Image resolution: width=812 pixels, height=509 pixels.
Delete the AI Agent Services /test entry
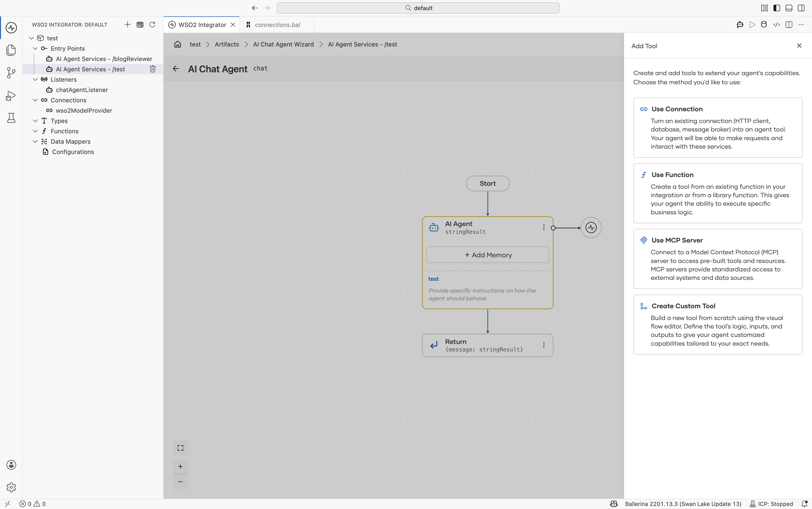(x=152, y=69)
